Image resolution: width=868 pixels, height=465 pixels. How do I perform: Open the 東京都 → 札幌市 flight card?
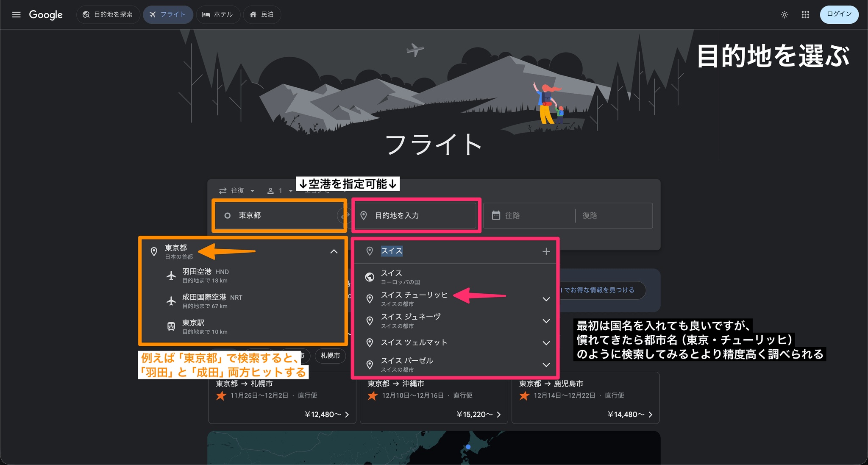(x=282, y=398)
